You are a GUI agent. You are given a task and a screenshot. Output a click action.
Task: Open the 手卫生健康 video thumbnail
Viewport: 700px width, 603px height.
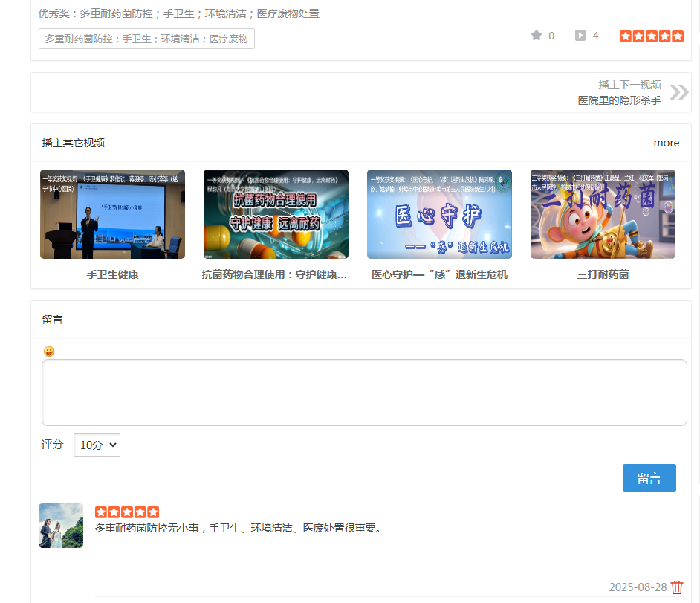(112, 213)
